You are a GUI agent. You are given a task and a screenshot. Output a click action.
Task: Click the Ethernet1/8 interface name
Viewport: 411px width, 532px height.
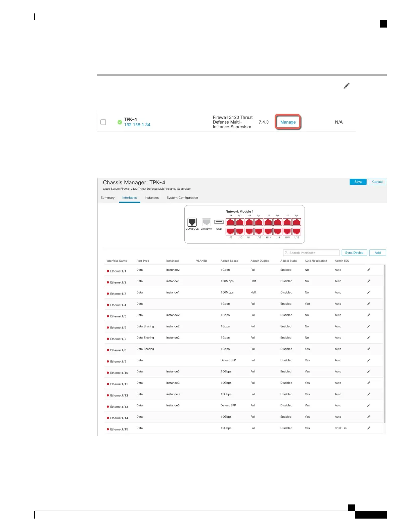pyautogui.click(x=118, y=350)
